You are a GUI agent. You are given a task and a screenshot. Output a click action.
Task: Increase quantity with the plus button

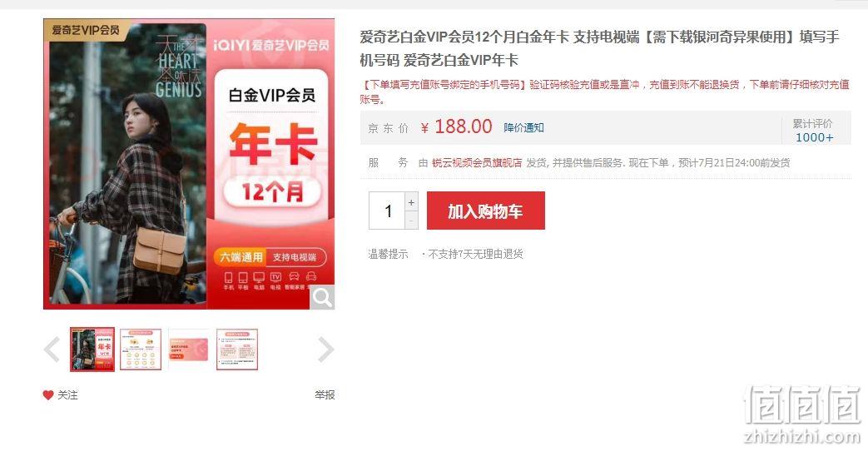pyautogui.click(x=411, y=202)
